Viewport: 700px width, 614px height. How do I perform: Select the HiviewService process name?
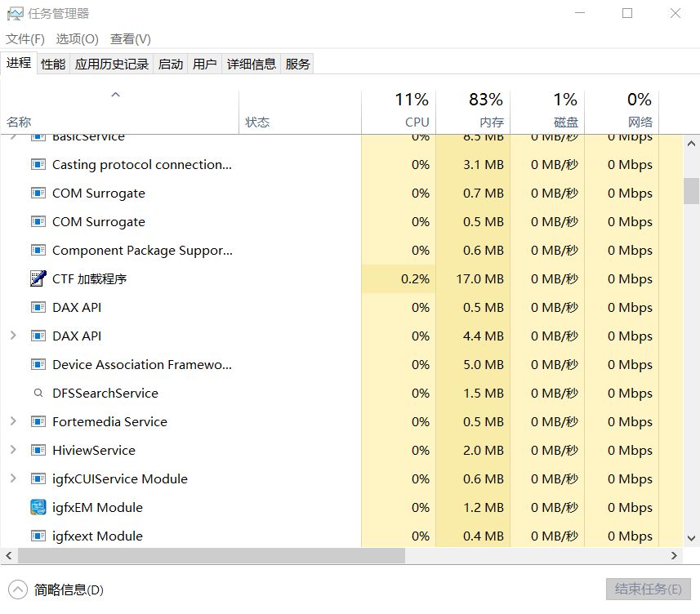[94, 450]
